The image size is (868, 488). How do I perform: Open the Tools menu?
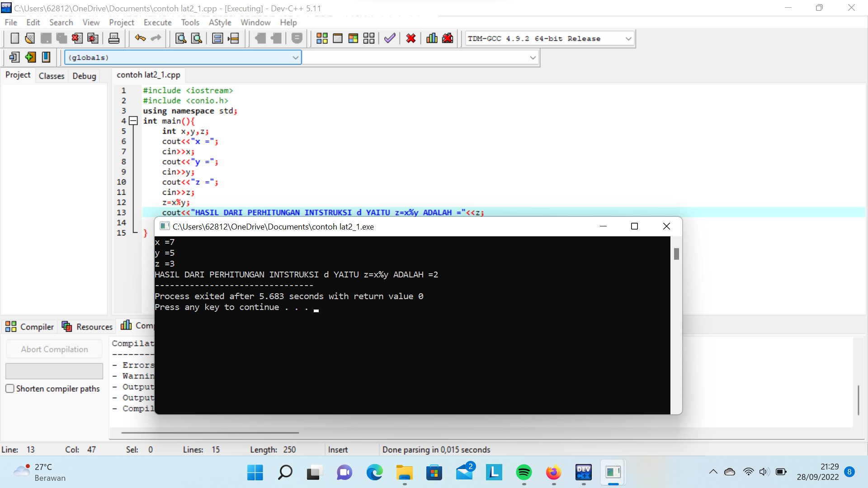190,22
